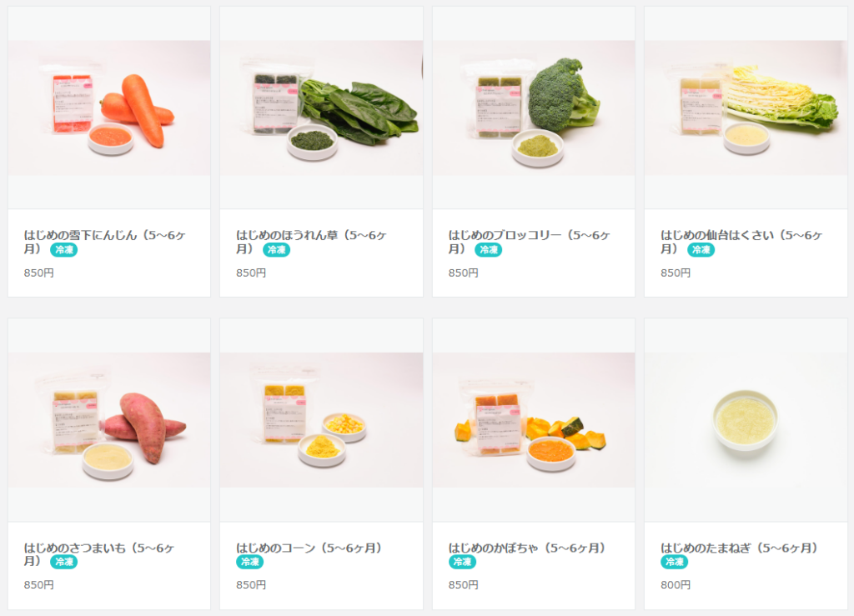Click the 冷凍 badge under the はじめのコーン title
The width and height of the screenshot is (854, 616).
click(x=249, y=562)
